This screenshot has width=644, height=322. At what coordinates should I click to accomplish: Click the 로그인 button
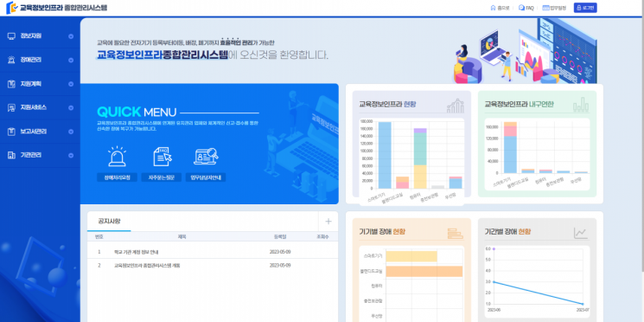pyautogui.click(x=585, y=8)
